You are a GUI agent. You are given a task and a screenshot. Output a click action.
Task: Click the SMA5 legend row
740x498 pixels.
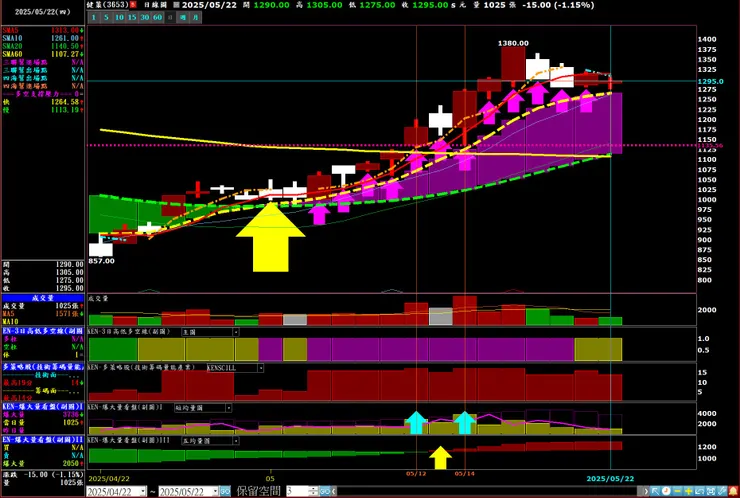pyautogui.click(x=43, y=30)
